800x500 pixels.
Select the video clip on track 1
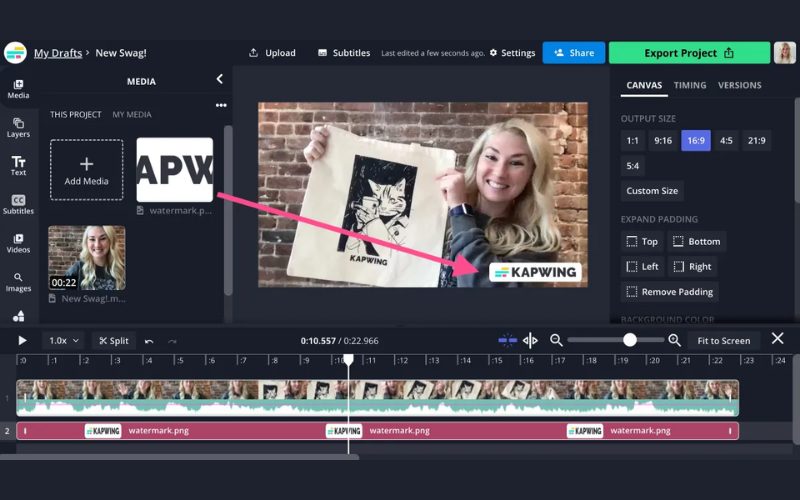[378, 398]
